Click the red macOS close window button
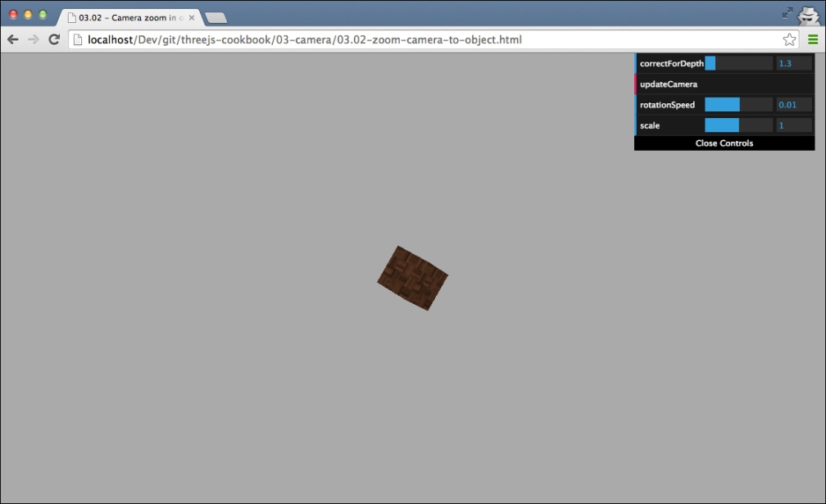This screenshot has width=826, height=504. 14,15
